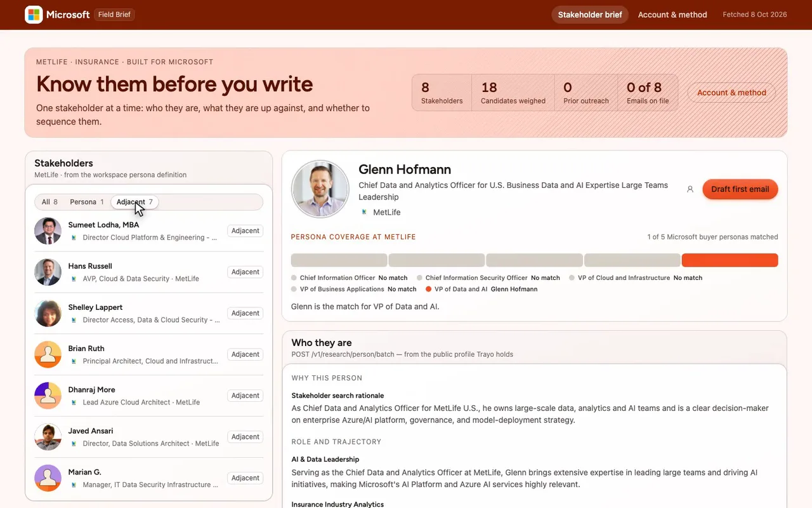812x508 pixels.
Task: Open Glenn Hofmann's profile photo
Action: [x=320, y=189]
